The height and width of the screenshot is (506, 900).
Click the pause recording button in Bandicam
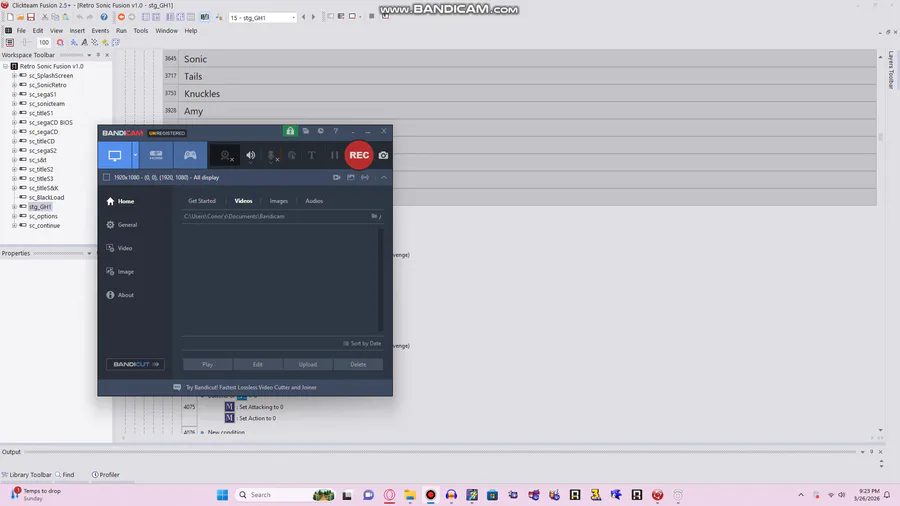334,155
